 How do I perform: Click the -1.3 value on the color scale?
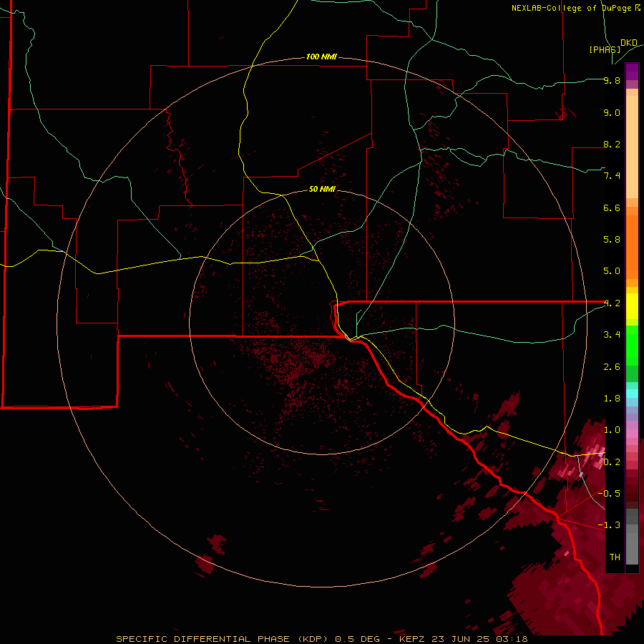(609, 525)
